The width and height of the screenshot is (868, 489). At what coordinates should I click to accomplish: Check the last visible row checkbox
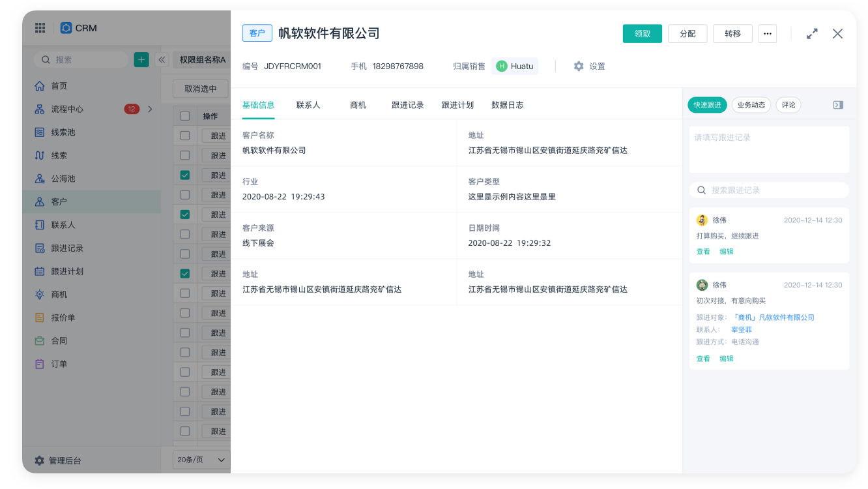[185, 431]
